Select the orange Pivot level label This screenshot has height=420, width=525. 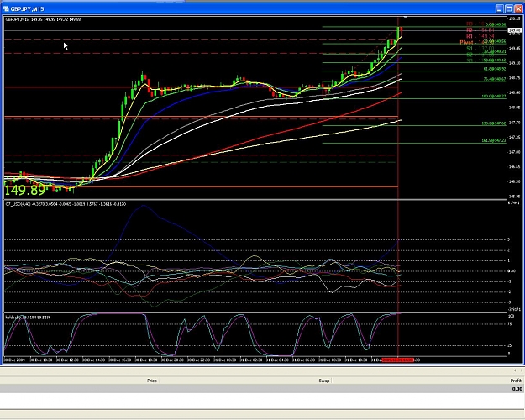(477, 42)
